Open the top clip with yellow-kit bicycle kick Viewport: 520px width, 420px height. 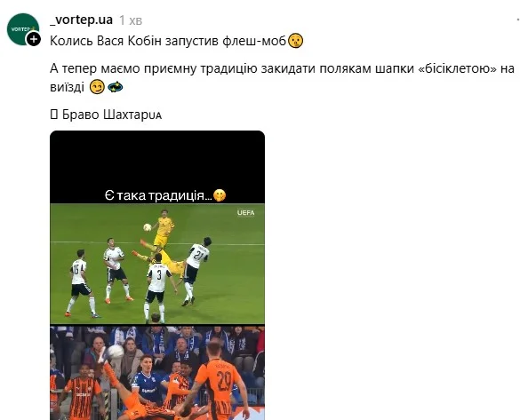(157, 264)
